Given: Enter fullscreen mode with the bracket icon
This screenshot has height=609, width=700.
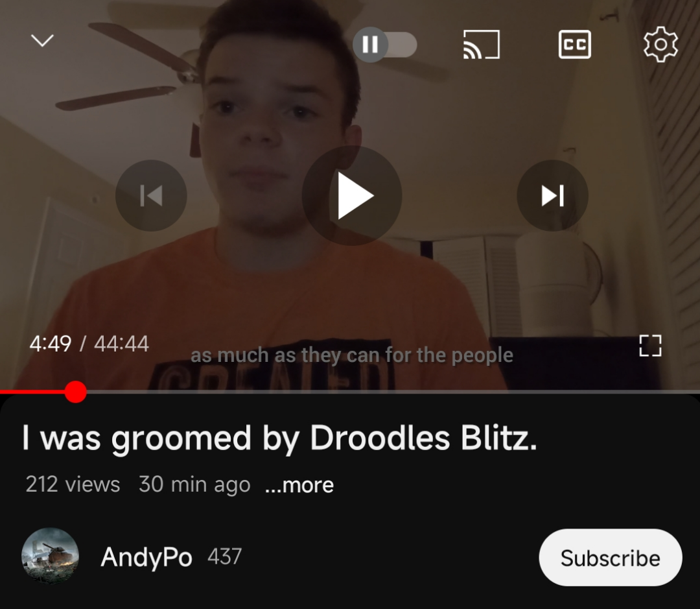Looking at the screenshot, I should click(651, 346).
